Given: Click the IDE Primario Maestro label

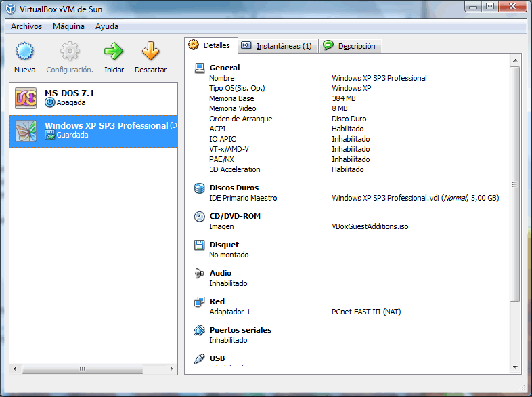Looking at the screenshot, I should 243,198.
